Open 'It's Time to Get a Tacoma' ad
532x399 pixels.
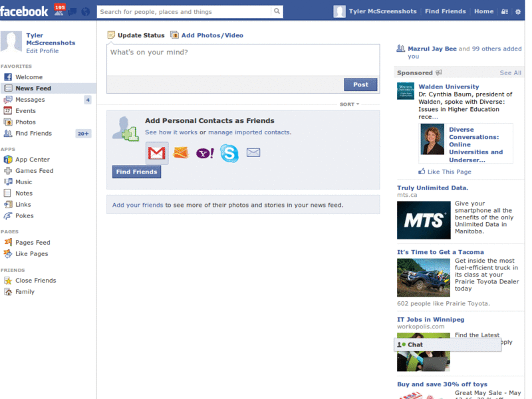click(x=440, y=252)
